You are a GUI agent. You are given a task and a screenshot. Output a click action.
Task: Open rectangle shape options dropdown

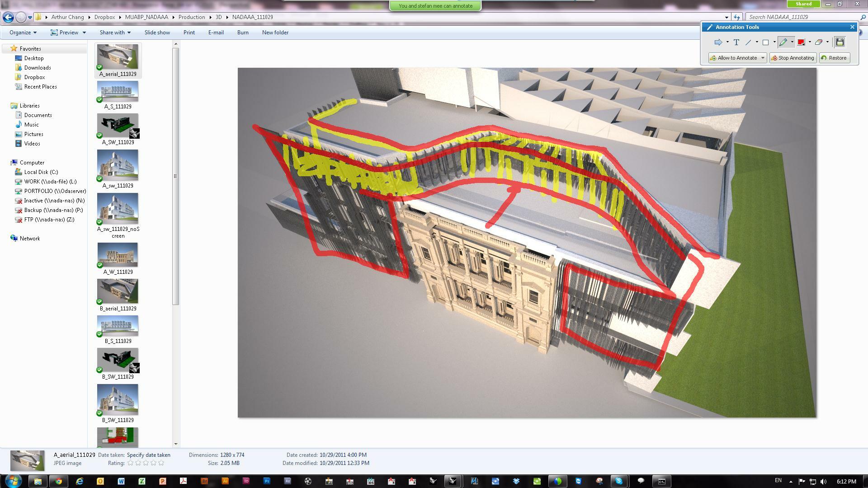pyautogui.click(x=774, y=42)
